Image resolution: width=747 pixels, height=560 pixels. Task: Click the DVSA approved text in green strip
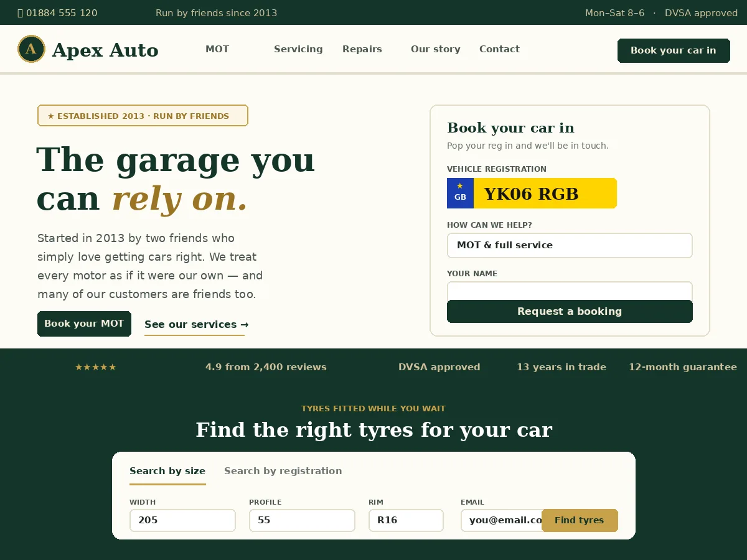click(x=439, y=367)
